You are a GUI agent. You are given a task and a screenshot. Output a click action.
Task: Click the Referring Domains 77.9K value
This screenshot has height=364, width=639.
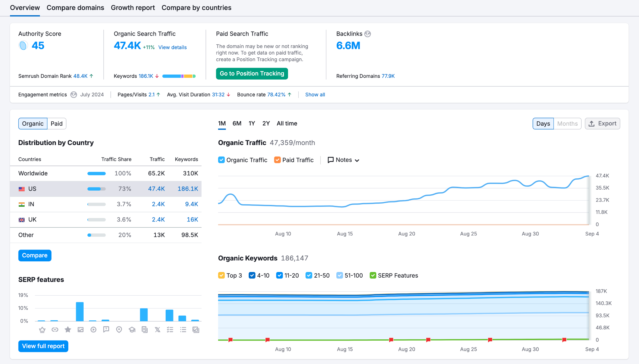[x=388, y=76]
